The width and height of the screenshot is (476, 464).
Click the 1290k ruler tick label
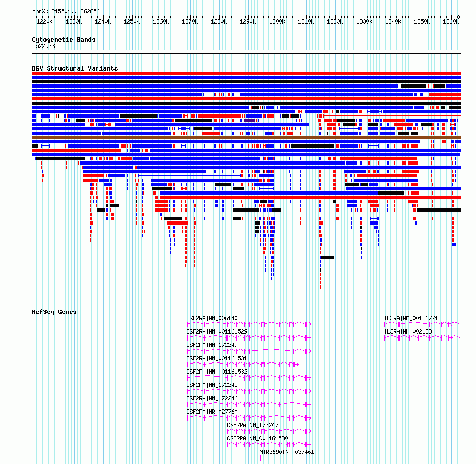(x=248, y=21)
